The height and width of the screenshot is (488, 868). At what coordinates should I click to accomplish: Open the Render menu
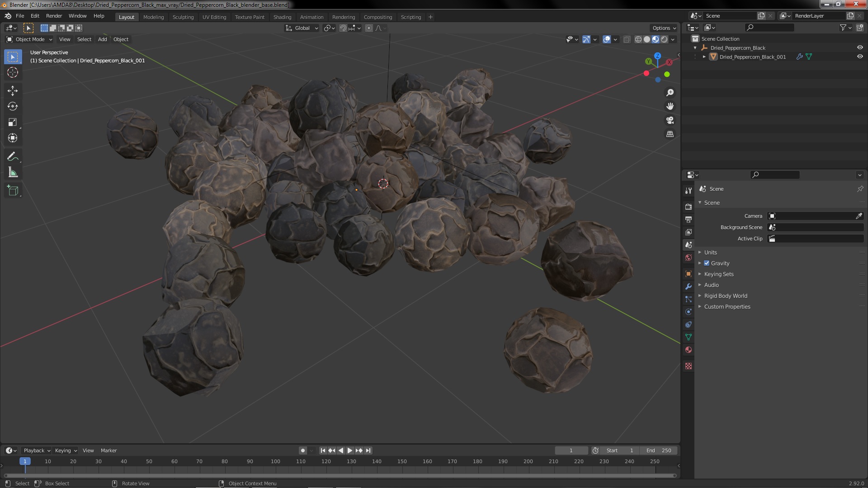click(x=54, y=16)
